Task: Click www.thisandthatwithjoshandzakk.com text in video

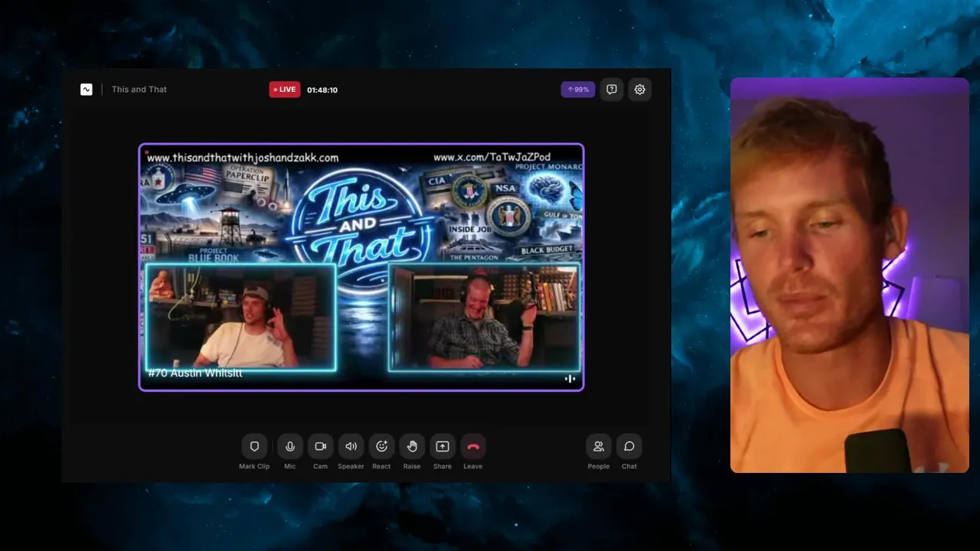Action: tap(243, 158)
